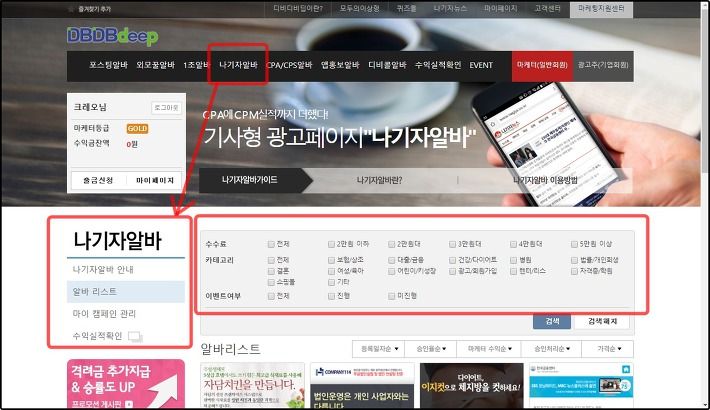Click the 로그아웃 button
The image size is (710, 410).
click(166, 108)
